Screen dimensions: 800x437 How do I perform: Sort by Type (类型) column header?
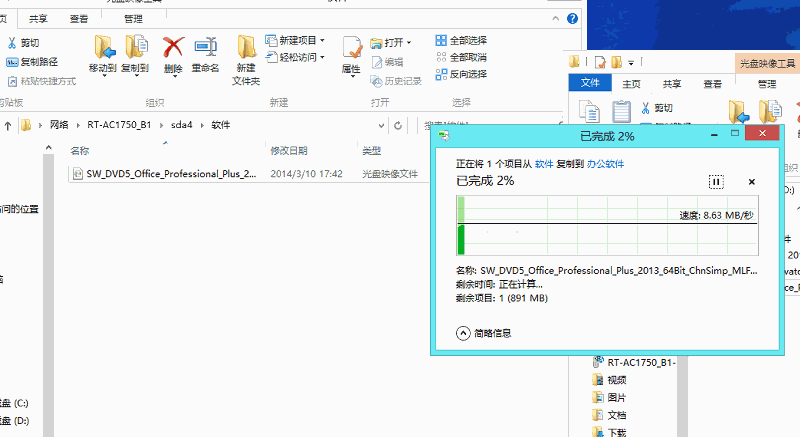pyautogui.click(x=371, y=151)
